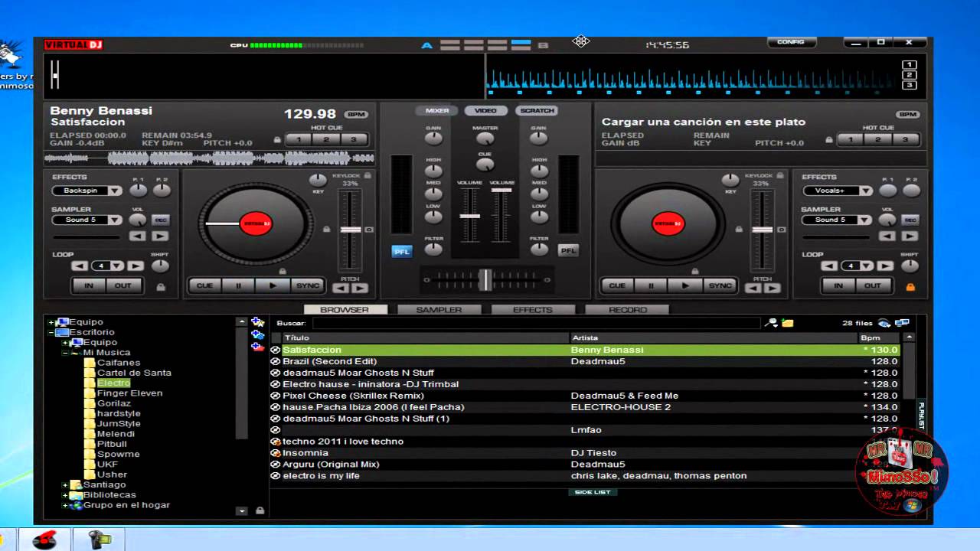
Task: Select the Pitbull folder
Action: click(112, 444)
